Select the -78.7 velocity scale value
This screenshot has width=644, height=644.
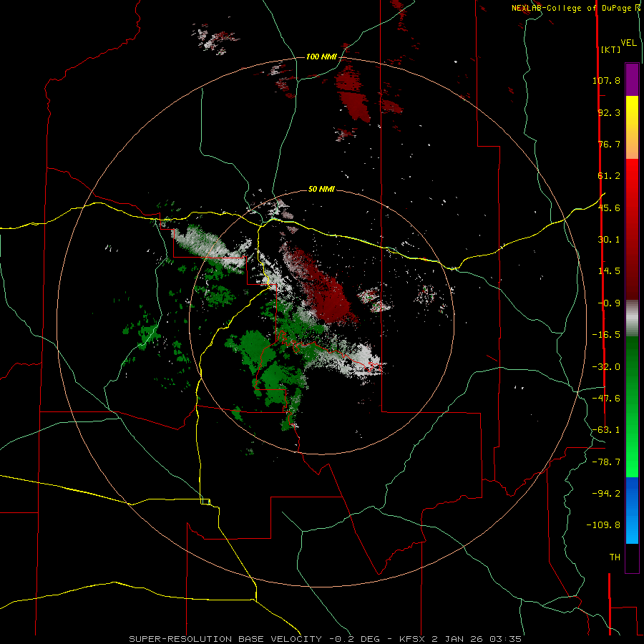pos(606,462)
